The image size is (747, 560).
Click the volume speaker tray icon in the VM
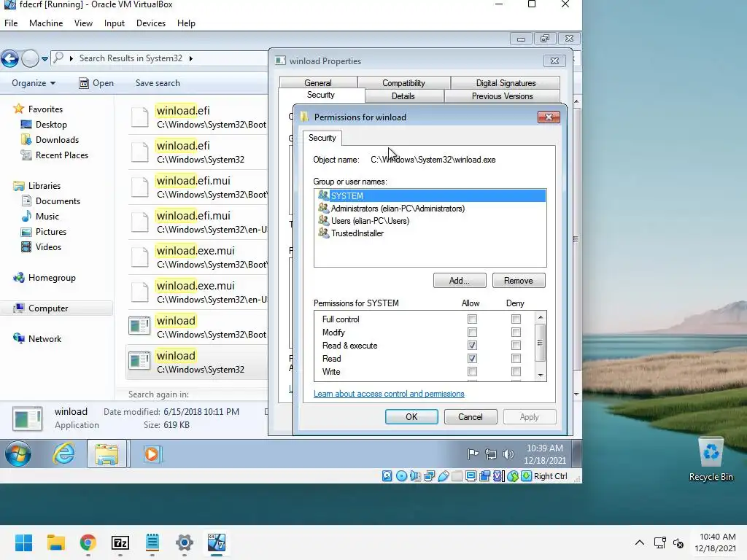[508, 454]
